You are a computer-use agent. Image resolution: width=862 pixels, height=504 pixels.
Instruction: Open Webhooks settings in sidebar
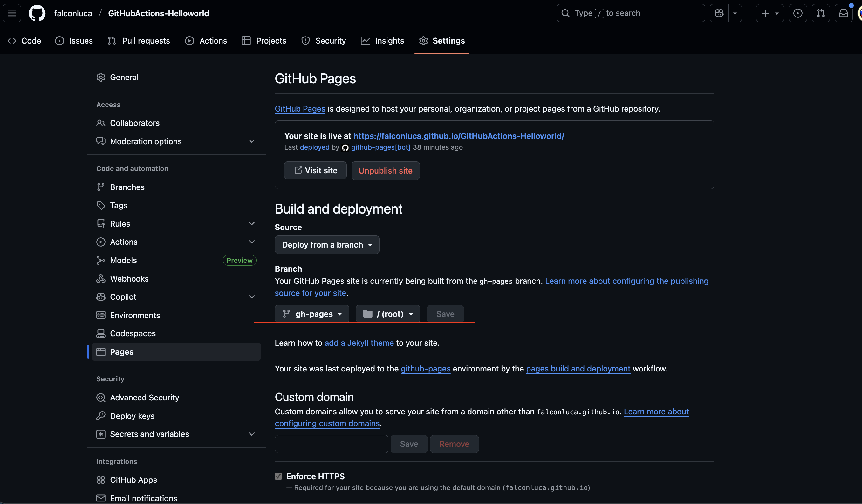coord(129,279)
